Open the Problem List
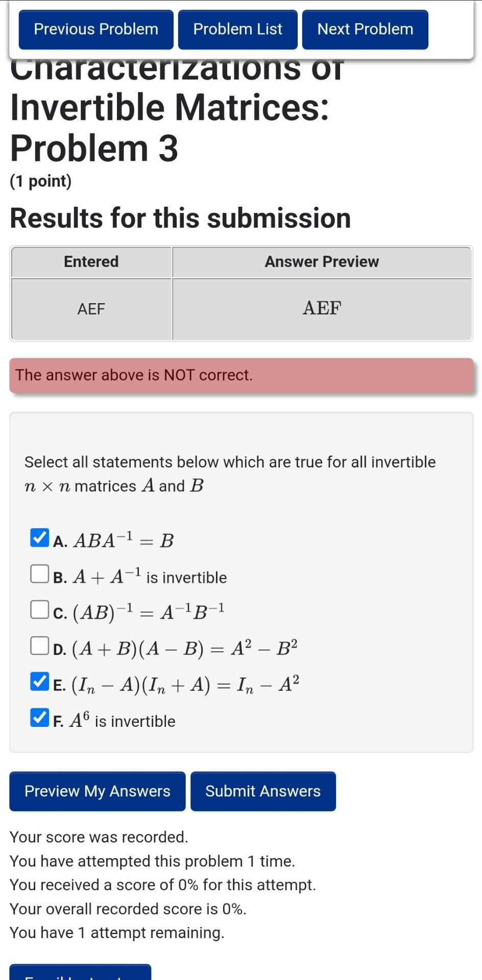The width and height of the screenshot is (482, 980). (237, 29)
